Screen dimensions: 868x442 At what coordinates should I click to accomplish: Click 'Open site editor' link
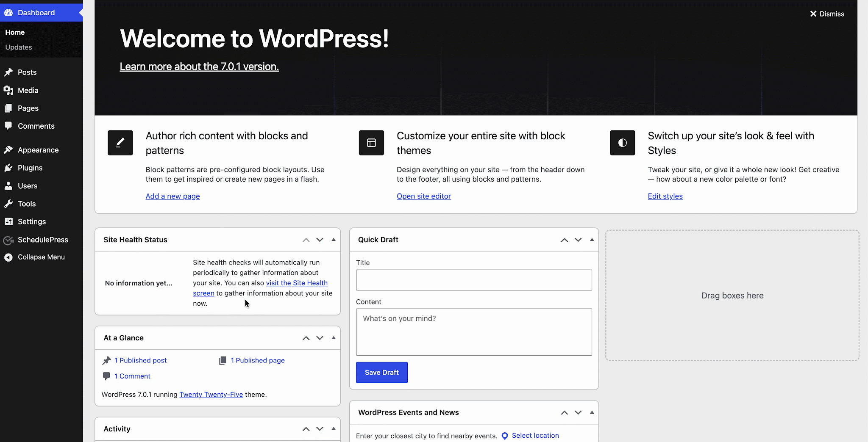(424, 196)
